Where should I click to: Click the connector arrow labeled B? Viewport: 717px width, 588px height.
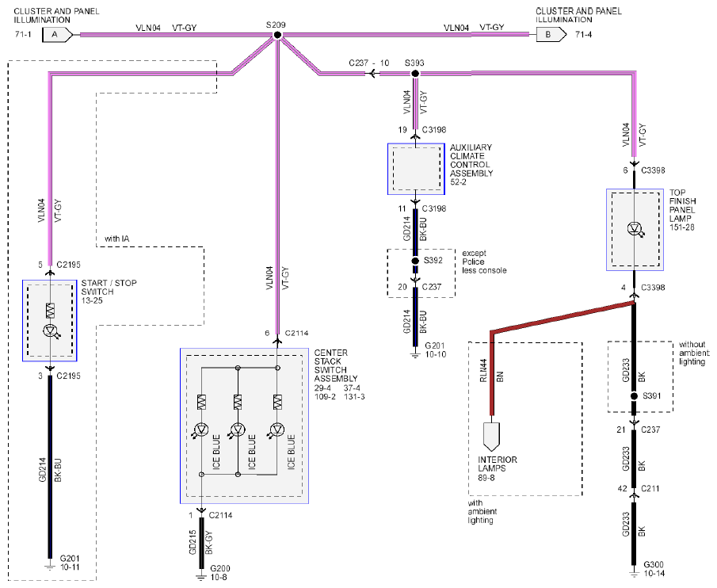(x=551, y=34)
